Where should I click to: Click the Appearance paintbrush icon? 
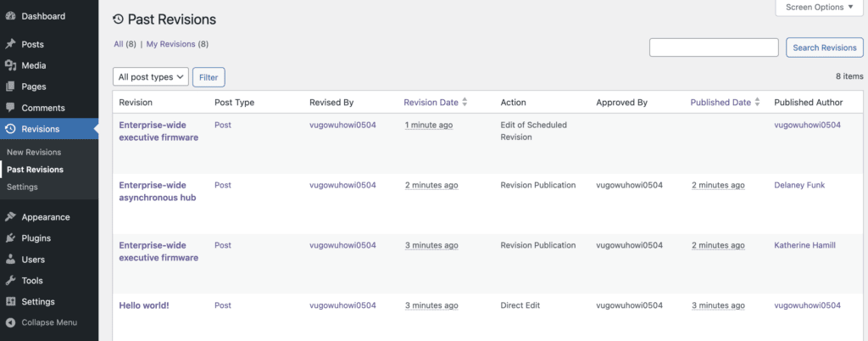10,217
